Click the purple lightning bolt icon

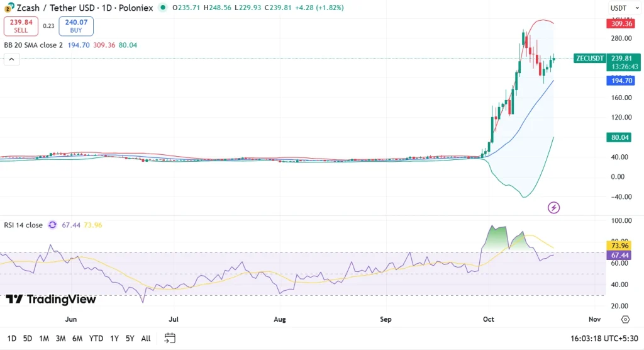[x=554, y=207]
